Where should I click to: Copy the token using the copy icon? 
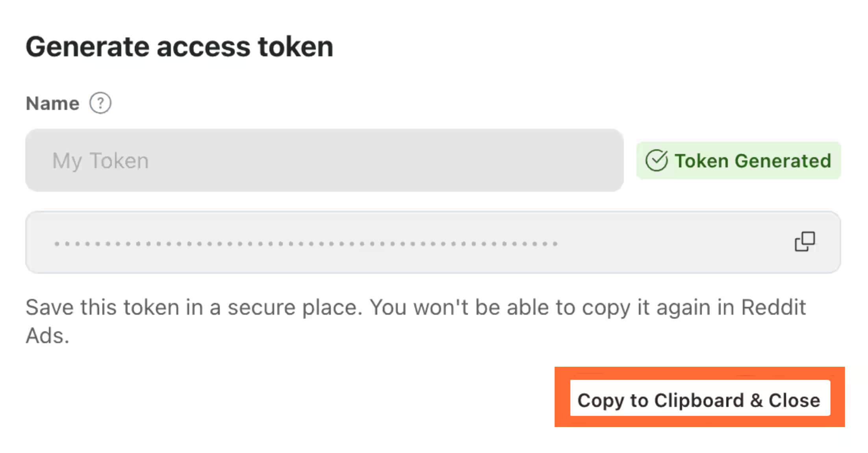(x=804, y=241)
